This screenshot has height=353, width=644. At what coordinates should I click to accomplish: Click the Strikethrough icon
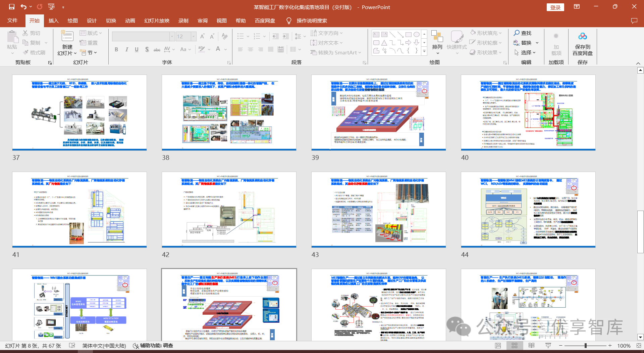tap(157, 49)
